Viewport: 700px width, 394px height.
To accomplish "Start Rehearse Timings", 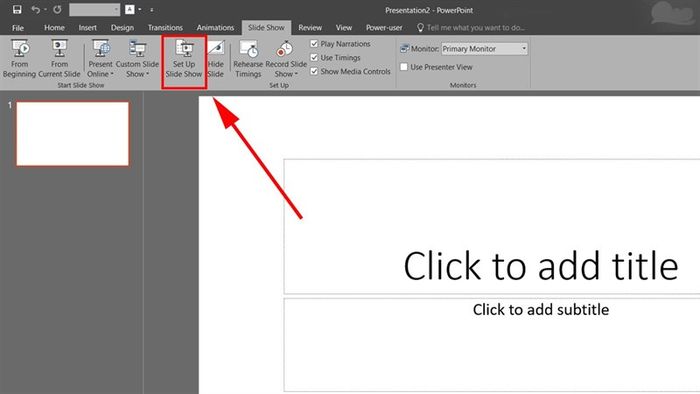I will (248, 59).
